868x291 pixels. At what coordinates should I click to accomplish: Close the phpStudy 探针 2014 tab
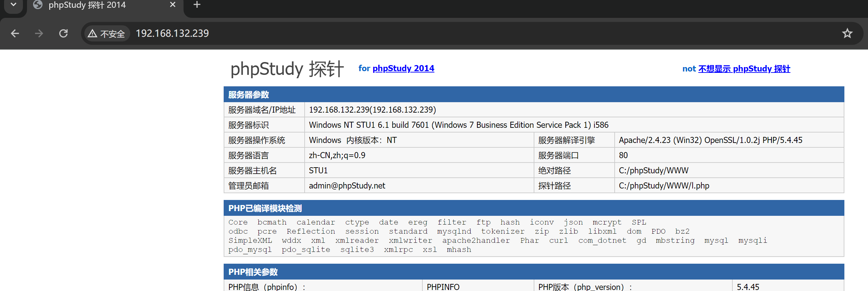[x=173, y=5]
